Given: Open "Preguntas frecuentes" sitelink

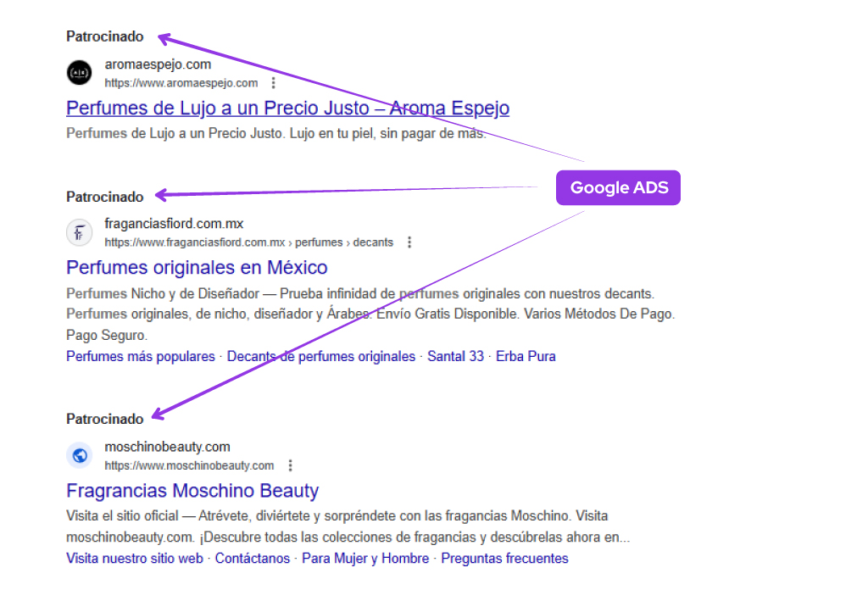Looking at the screenshot, I should point(504,559).
